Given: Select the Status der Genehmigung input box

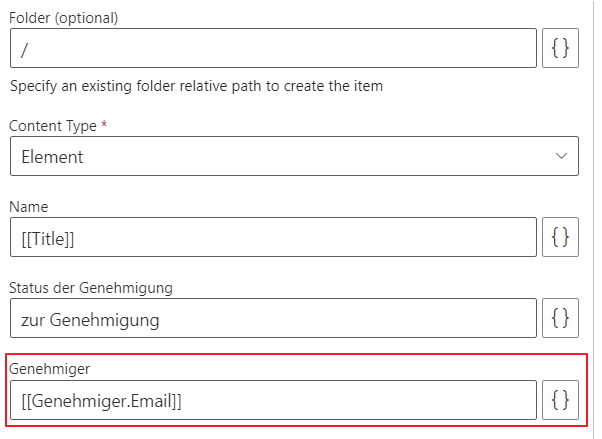Looking at the screenshot, I should pyautogui.click(x=273, y=319).
